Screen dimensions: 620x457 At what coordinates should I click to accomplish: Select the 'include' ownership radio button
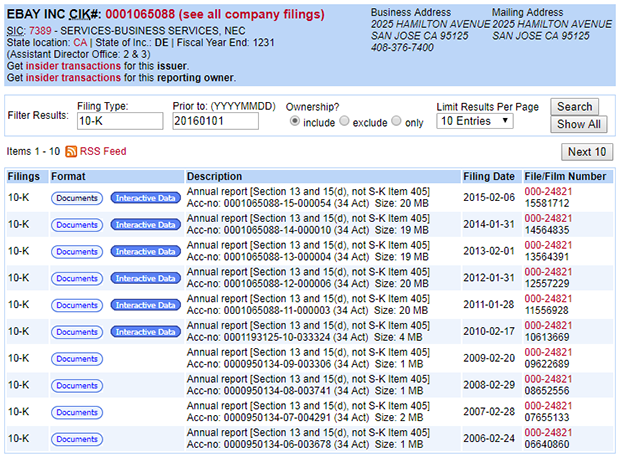tap(295, 121)
